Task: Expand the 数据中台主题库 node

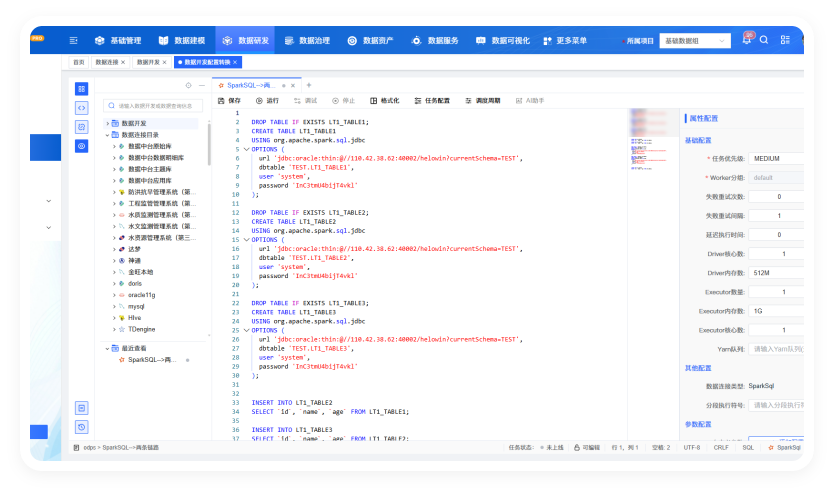Action: pyautogui.click(x=114, y=169)
